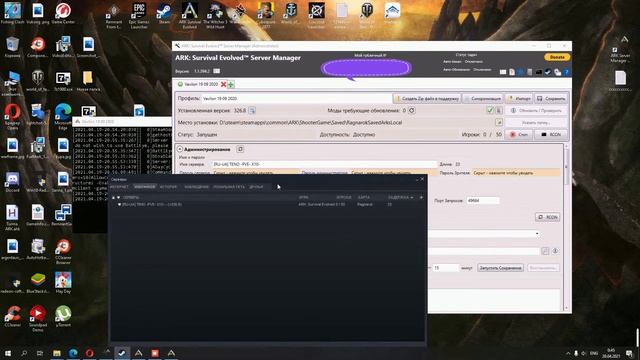Open Новая папка folder on desktop
This screenshot has height=360, width=640.
click(88, 81)
